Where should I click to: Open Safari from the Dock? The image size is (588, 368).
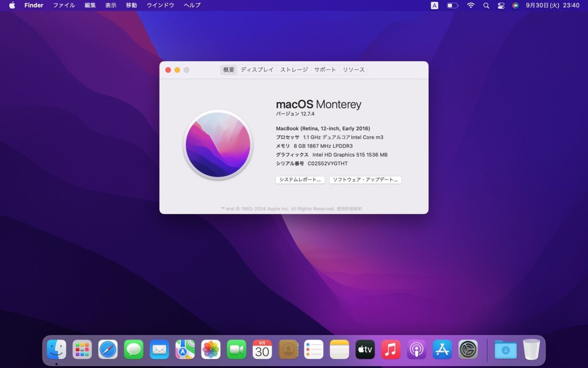[108, 349]
